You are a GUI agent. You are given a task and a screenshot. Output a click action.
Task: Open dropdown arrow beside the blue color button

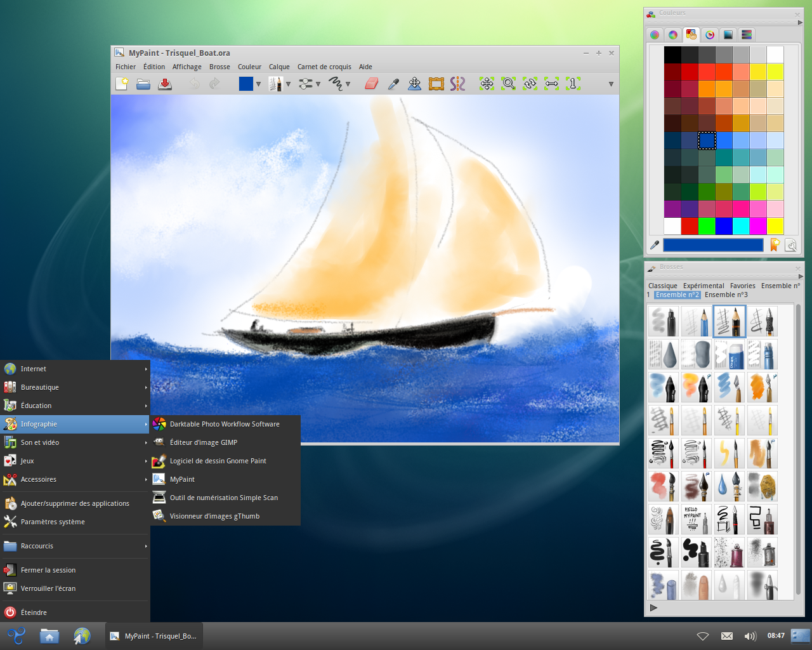click(x=258, y=84)
